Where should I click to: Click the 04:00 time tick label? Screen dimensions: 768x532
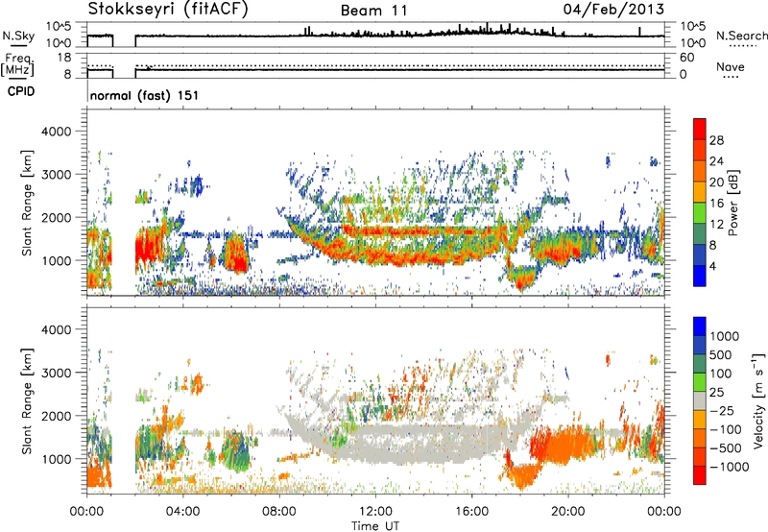183,512
